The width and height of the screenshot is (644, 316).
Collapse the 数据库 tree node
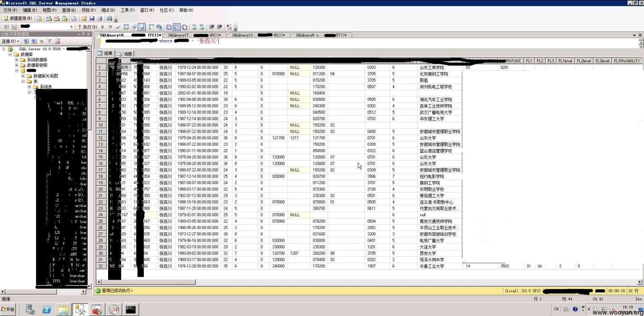10,54
